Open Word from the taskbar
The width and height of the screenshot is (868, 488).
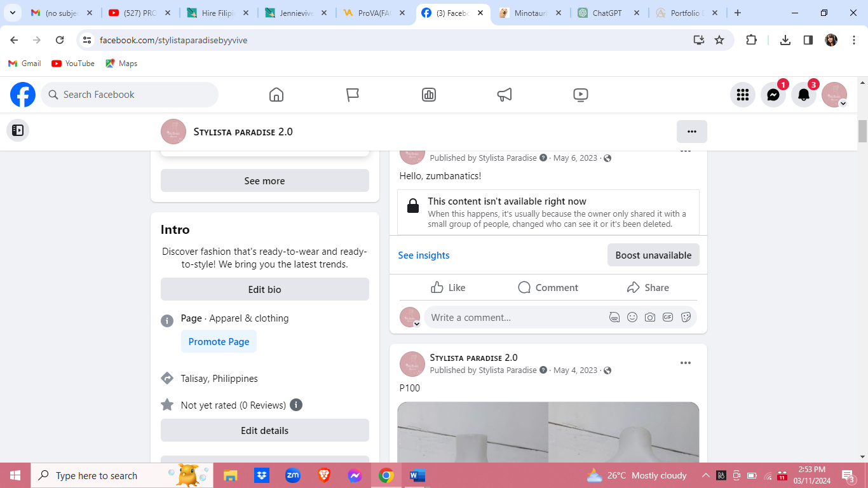[x=417, y=475]
